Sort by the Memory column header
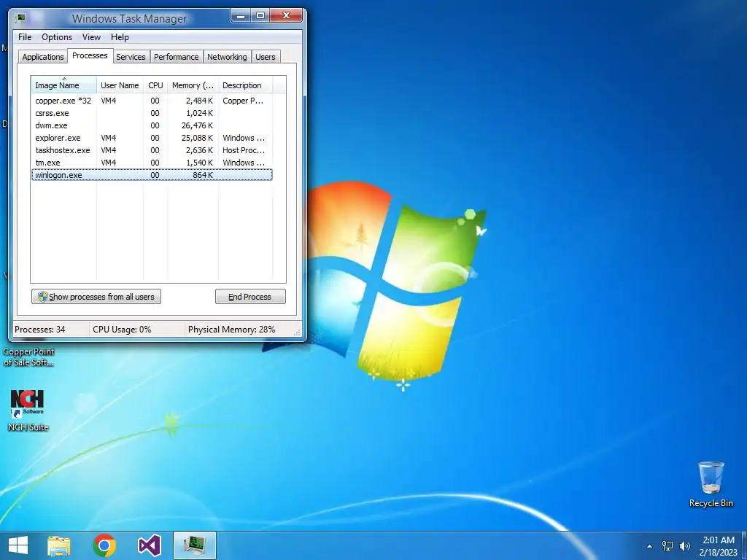The height and width of the screenshot is (560, 747). pyautogui.click(x=193, y=85)
